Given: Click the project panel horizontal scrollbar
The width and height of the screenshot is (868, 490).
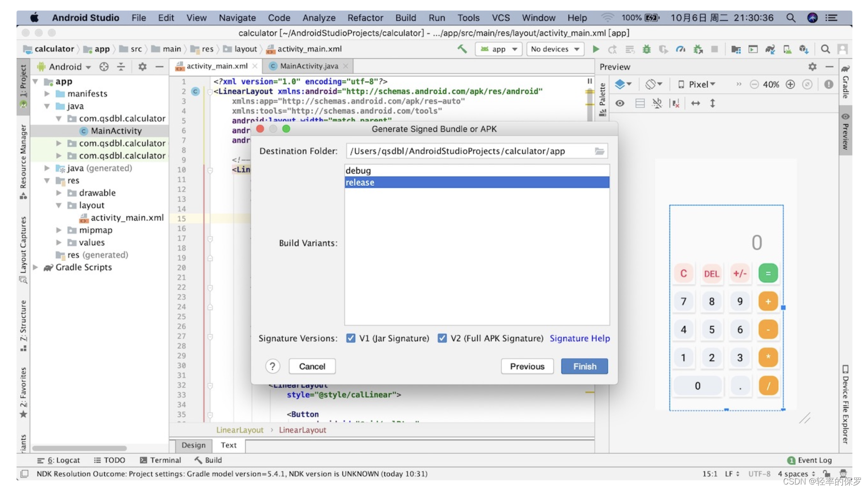Looking at the screenshot, I should [79, 448].
